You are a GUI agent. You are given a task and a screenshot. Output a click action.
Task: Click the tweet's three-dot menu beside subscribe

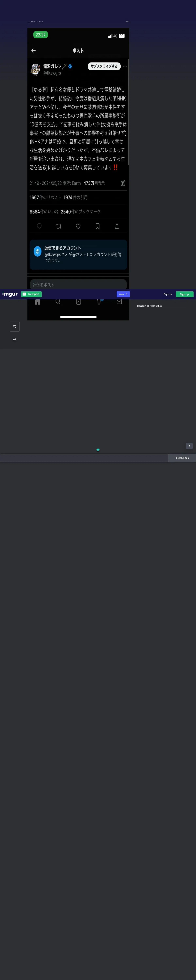point(125,66)
